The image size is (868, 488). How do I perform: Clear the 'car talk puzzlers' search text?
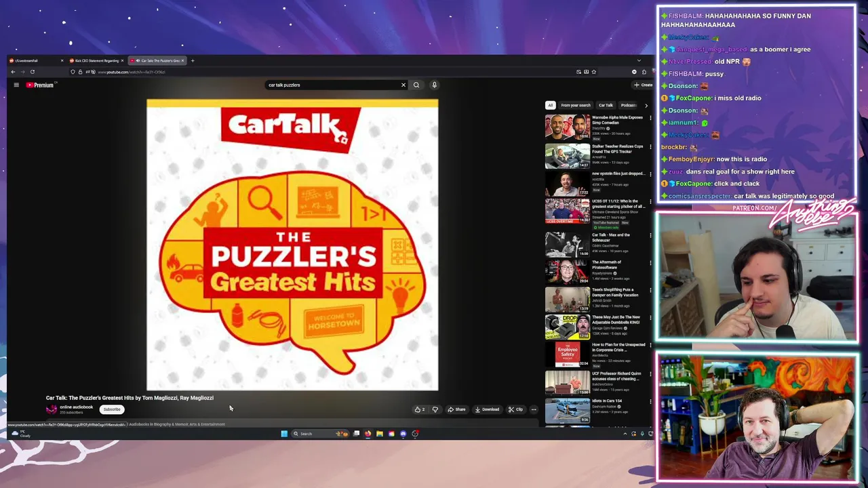click(x=403, y=85)
